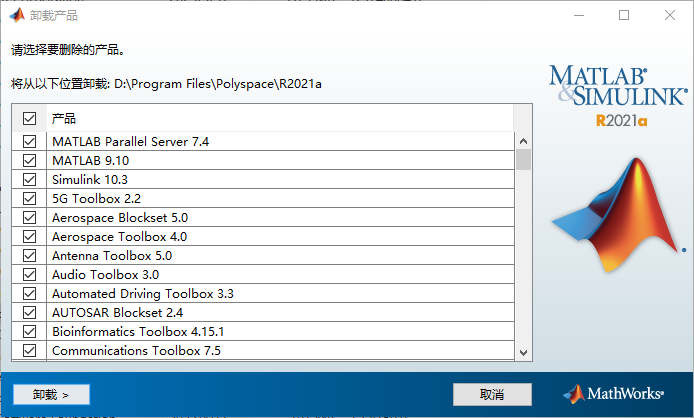Click the 取消 cancel button
Viewport: 694px width, 418px height.
click(x=492, y=395)
